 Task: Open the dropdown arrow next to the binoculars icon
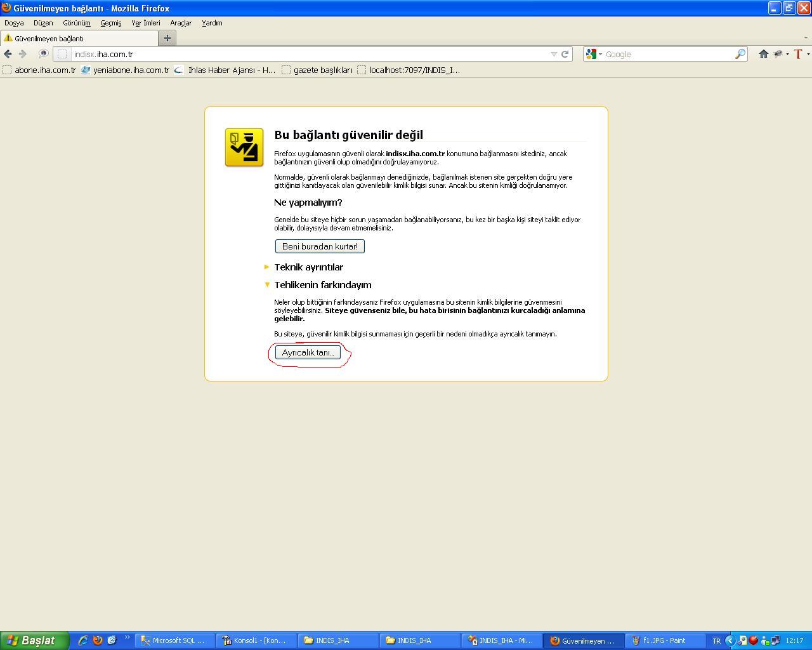[x=787, y=55]
